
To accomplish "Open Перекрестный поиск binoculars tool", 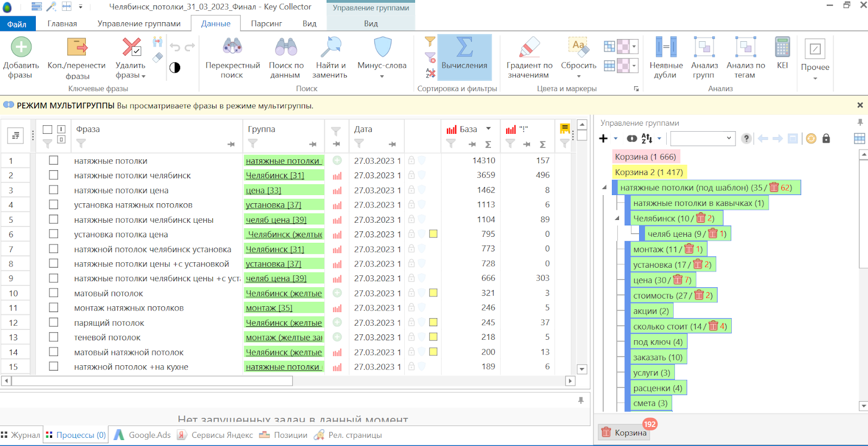I will [232, 47].
